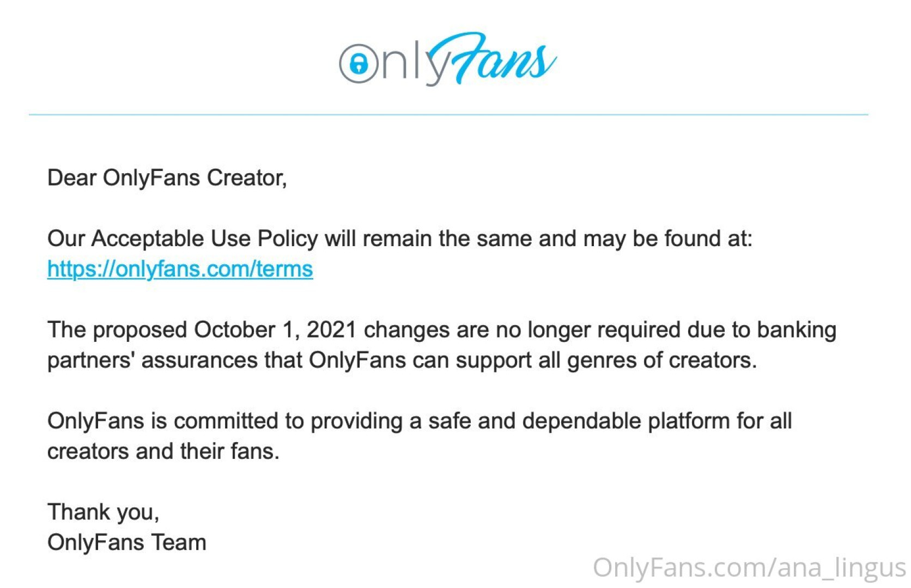
Task: Click the "OnlyFans Team" signature
Action: pos(126,543)
